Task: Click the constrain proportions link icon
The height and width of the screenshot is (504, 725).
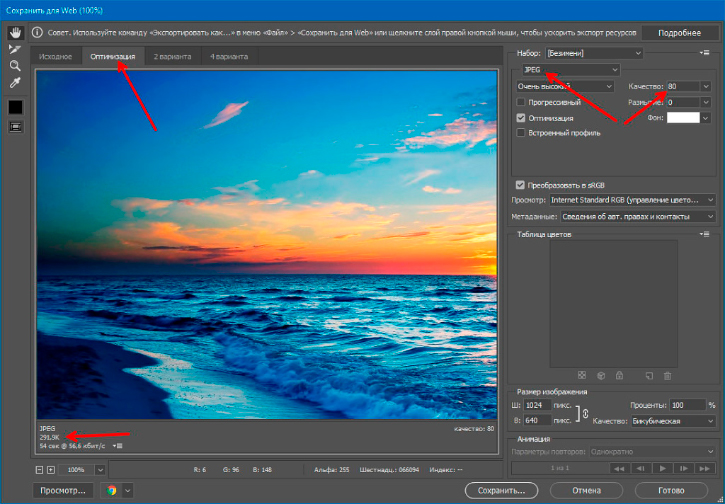Action: coord(585,414)
